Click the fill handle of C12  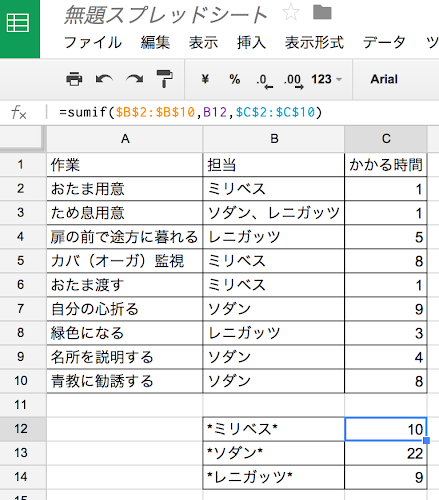pos(426,441)
